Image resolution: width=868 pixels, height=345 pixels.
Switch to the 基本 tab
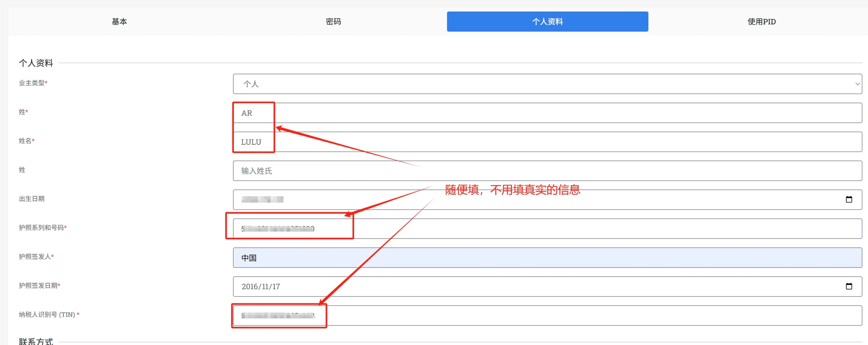119,22
